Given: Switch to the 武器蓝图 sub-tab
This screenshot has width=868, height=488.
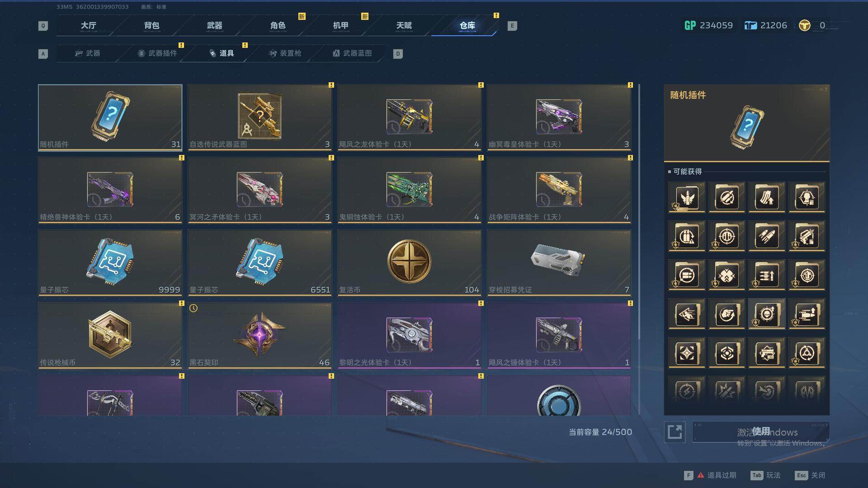Looking at the screenshot, I should pos(353,53).
